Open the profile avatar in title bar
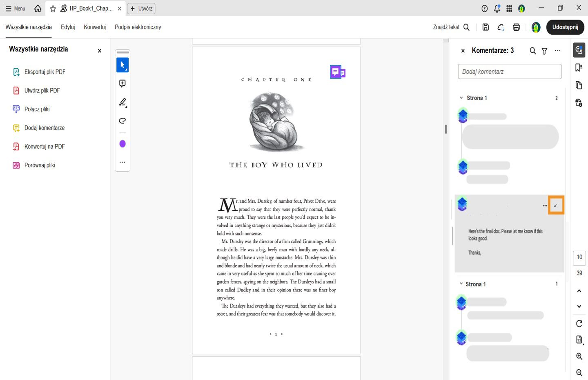The height and width of the screenshot is (380, 588). 521,9
